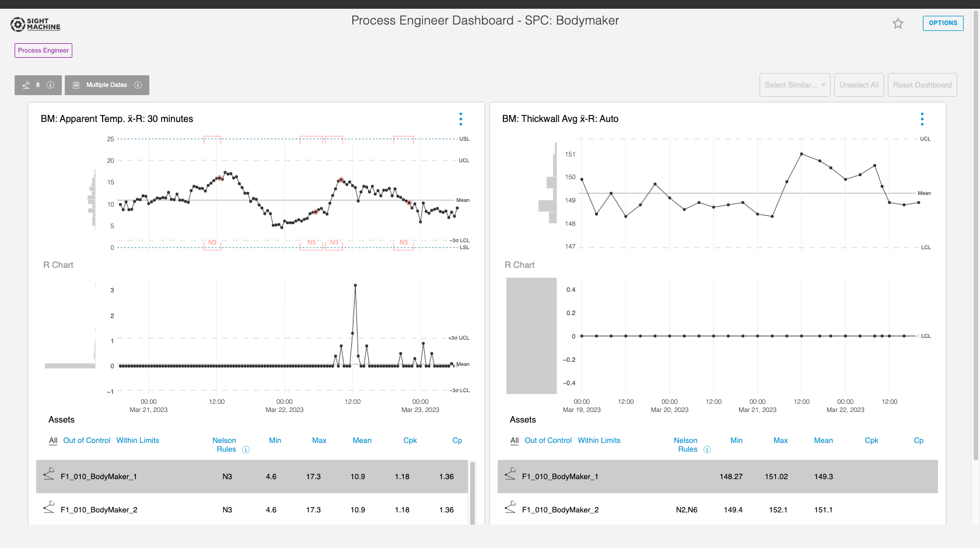Click the R chart spike peak point
980x548 pixels.
coord(355,285)
